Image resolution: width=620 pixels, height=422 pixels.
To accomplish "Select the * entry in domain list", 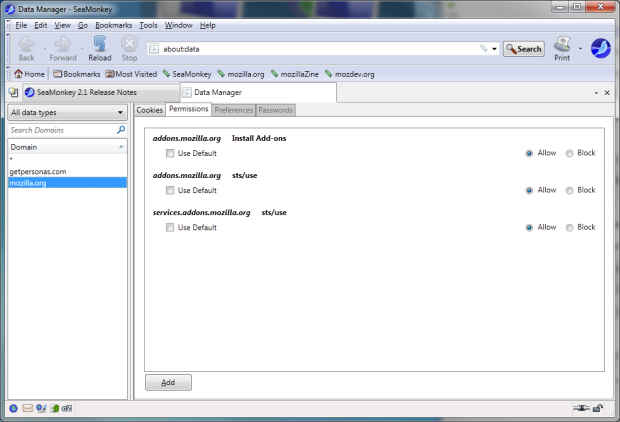I will 68,159.
